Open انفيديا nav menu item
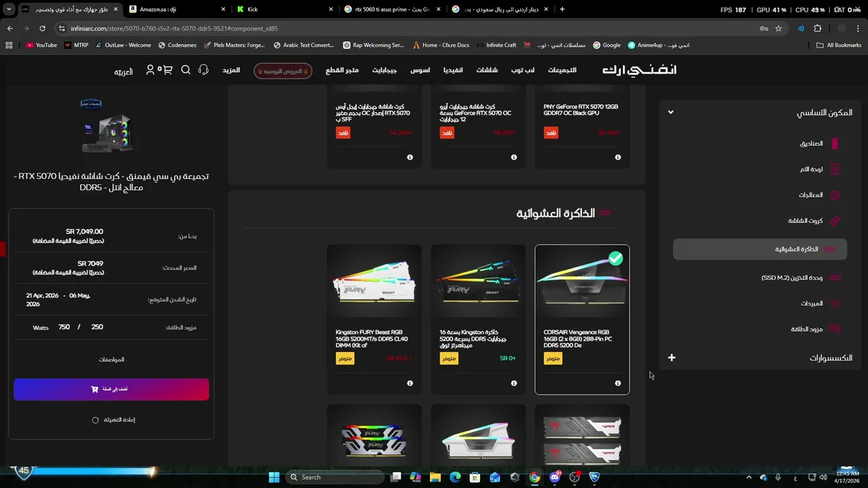The height and width of the screenshot is (488, 868). [453, 70]
